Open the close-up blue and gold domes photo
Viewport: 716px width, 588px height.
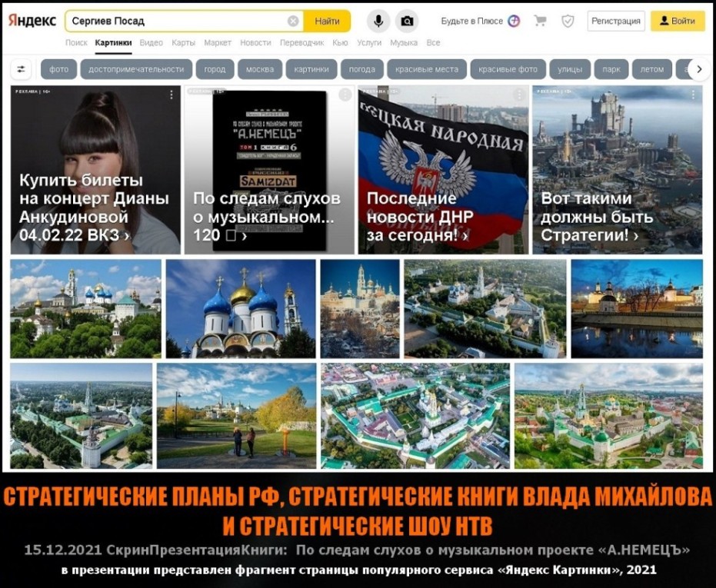click(x=241, y=309)
